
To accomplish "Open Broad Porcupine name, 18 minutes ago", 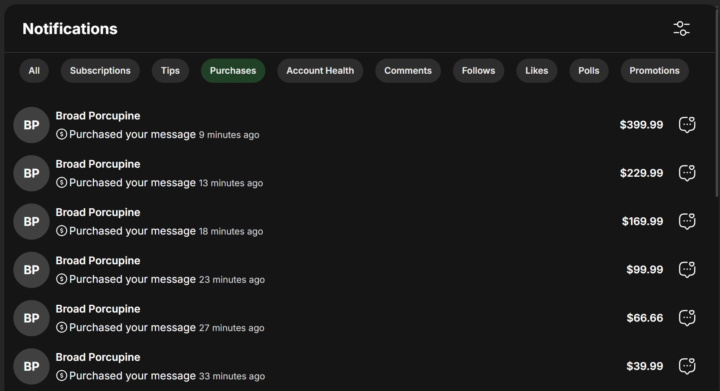I will click(x=98, y=212).
